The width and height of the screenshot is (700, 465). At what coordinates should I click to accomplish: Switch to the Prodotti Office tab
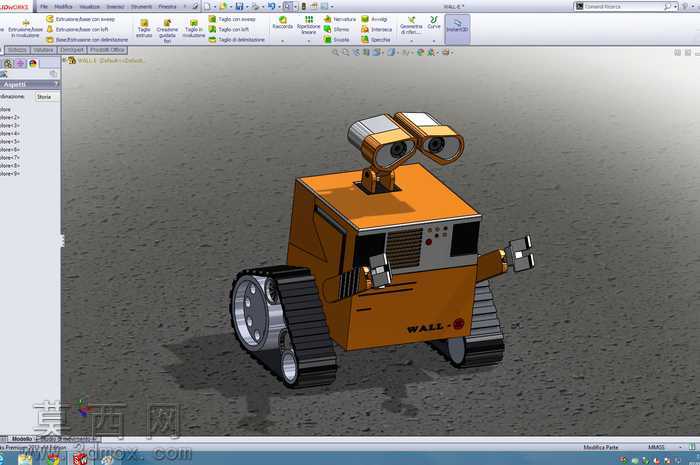(x=107, y=50)
